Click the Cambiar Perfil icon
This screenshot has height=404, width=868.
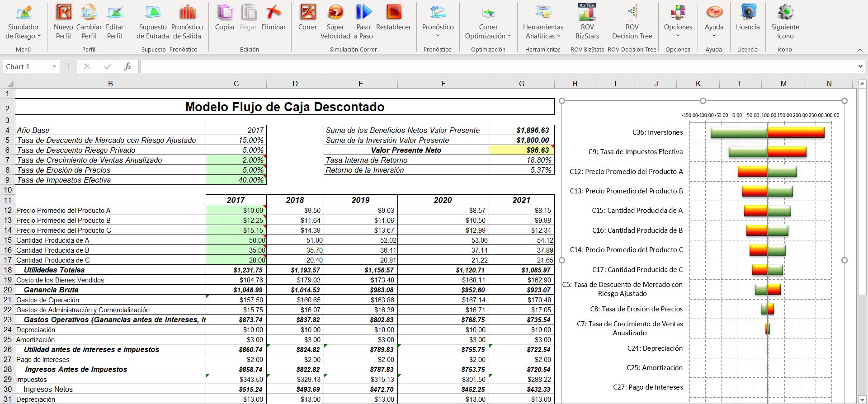[x=89, y=22]
